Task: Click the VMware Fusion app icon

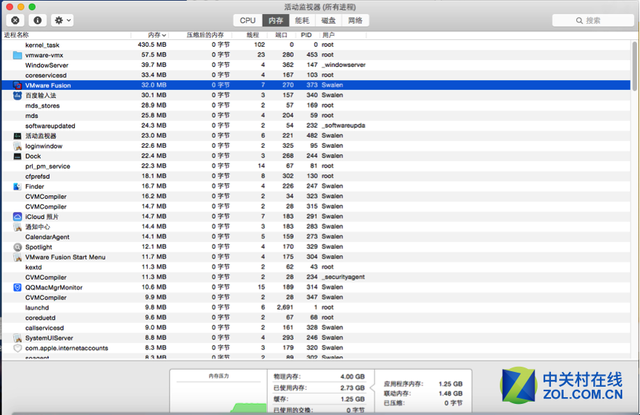Action: pyautogui.click(x=17, y=85)
